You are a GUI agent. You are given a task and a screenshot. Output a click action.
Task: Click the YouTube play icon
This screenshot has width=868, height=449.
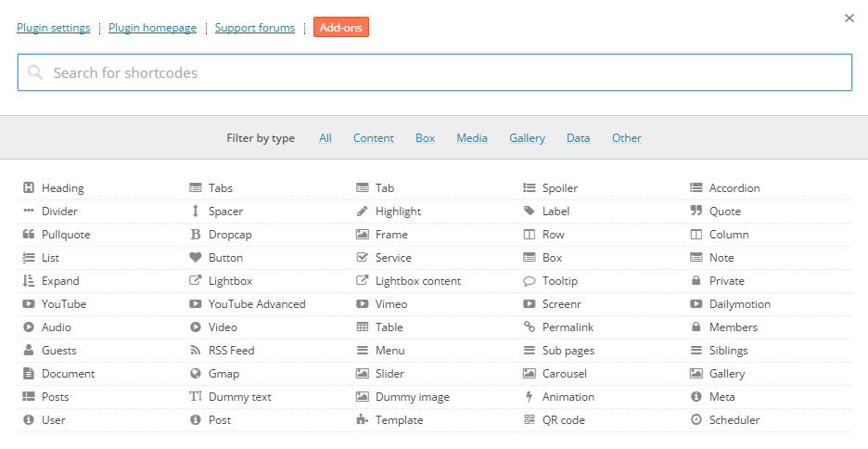click(x=28, y=304)
